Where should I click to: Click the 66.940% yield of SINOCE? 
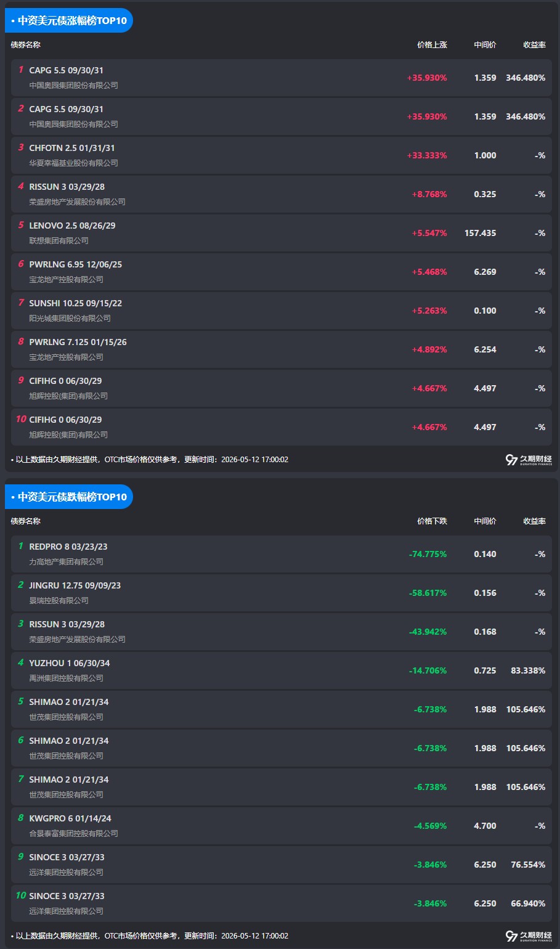coord(528,903)
